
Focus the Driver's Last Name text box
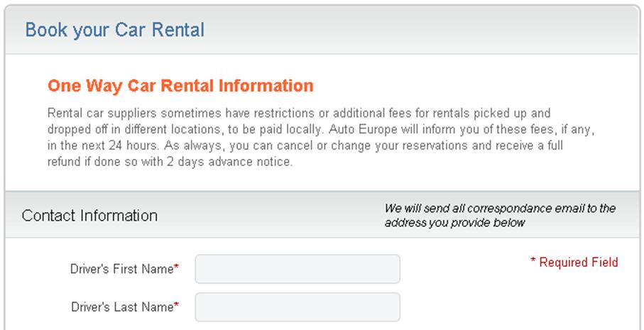(x=298, y=307)
